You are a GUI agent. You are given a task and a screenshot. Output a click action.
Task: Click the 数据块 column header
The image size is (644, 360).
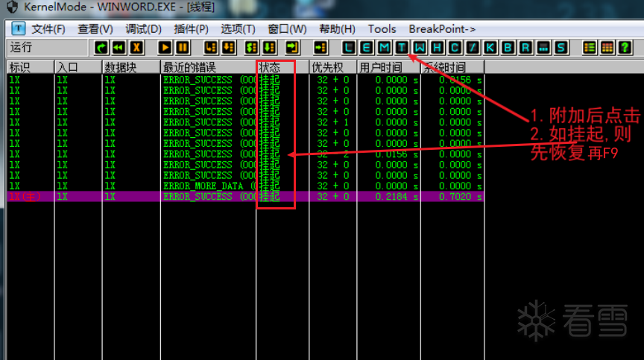point(131,67)
